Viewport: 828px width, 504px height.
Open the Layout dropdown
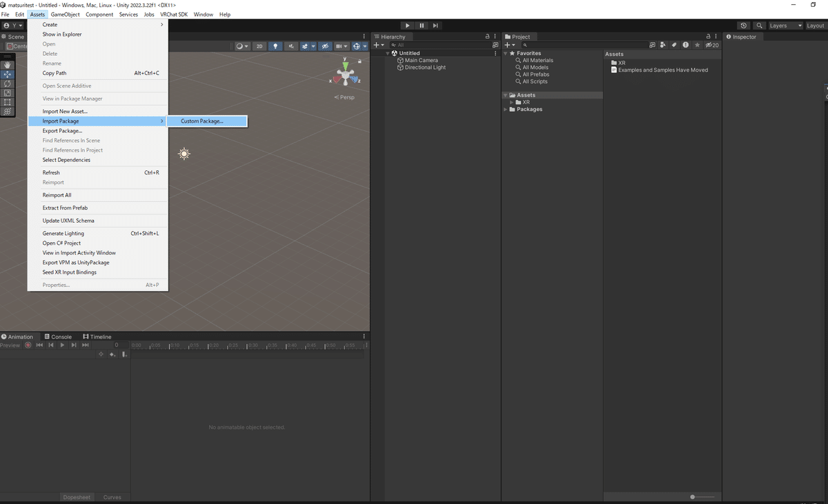pyautogui.click(x=816, y=26)
